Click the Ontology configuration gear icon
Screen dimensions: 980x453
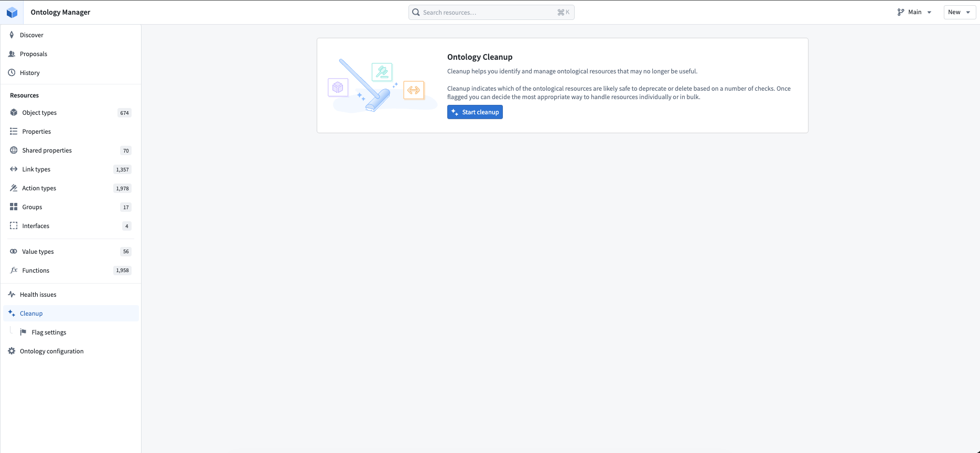point(12,351)
